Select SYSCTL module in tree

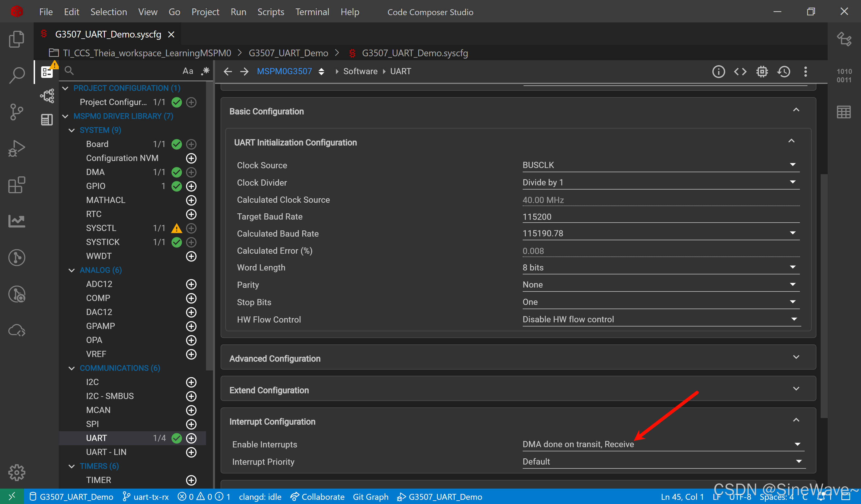tap(101, 228)
